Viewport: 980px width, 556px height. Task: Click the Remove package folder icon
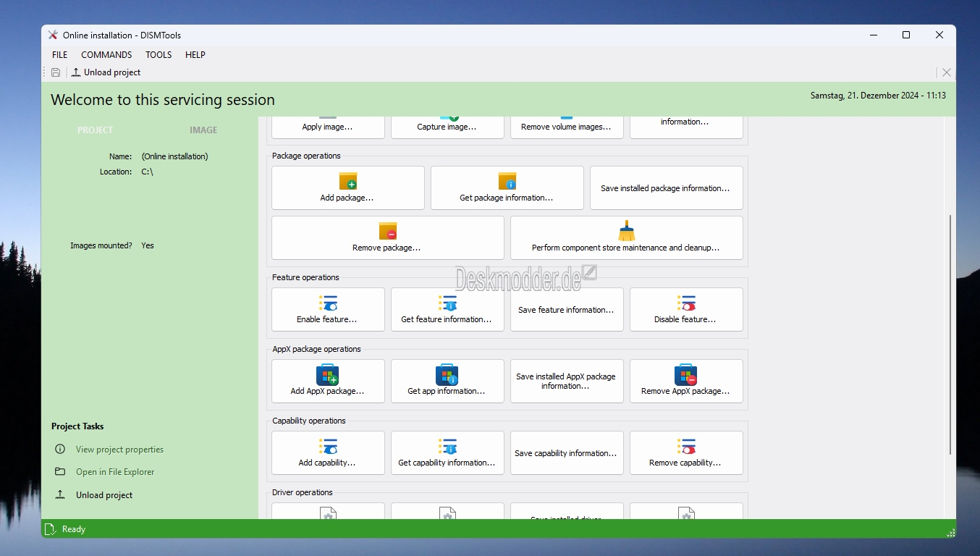coord(388,231)
